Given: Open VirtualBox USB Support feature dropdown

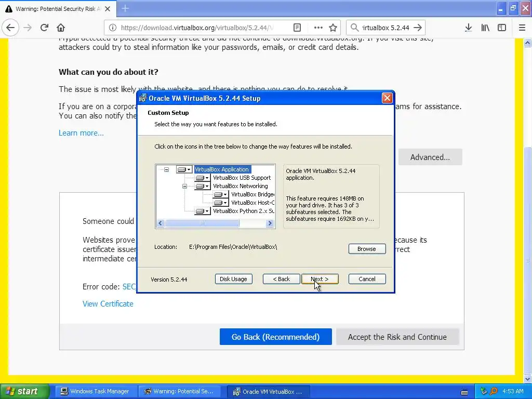Looking at the screenshot, I should coord(203,178).
